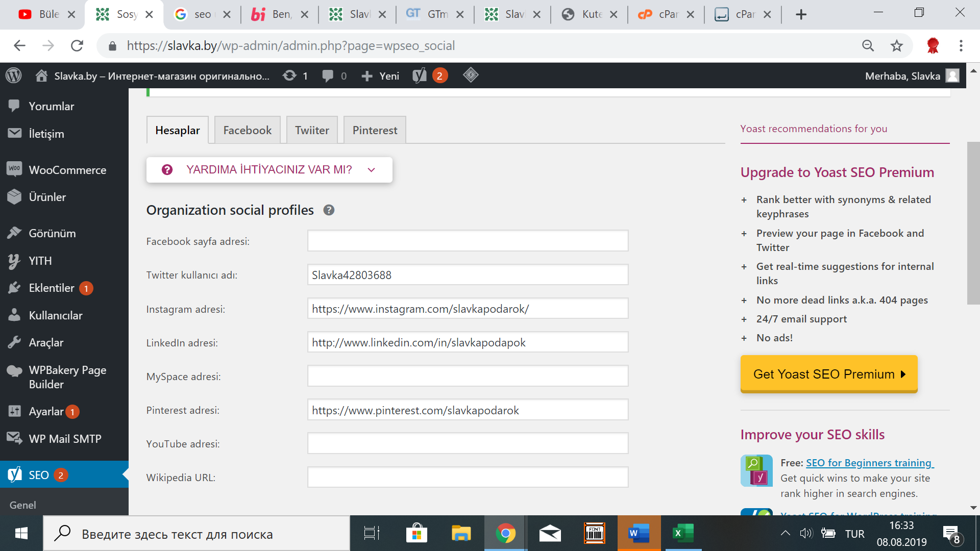Click Slavka.by site name in admin bar
This screenshot has height=551, width=980.
pos(162,76)
